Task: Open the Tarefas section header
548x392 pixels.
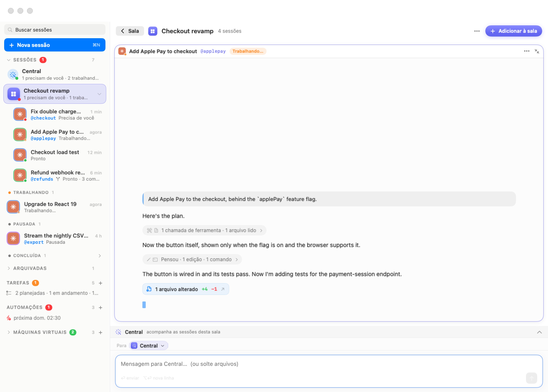Action: 18,283
